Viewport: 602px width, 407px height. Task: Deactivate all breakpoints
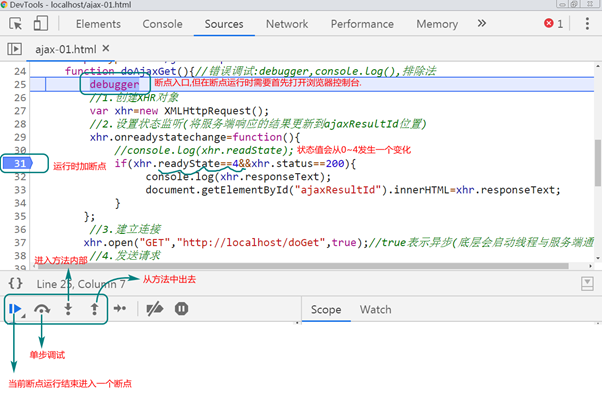click(155, 309)
